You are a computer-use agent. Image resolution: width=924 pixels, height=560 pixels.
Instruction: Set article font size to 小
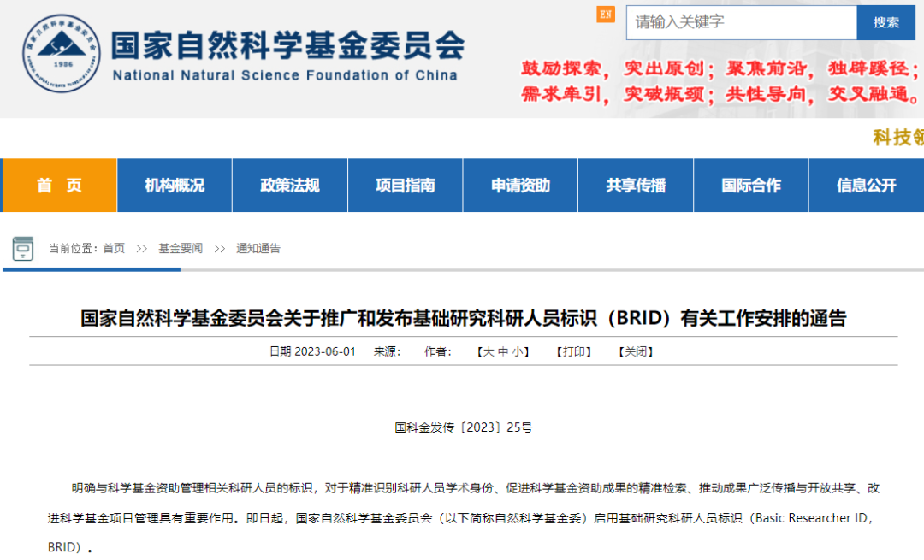[518, 351]
